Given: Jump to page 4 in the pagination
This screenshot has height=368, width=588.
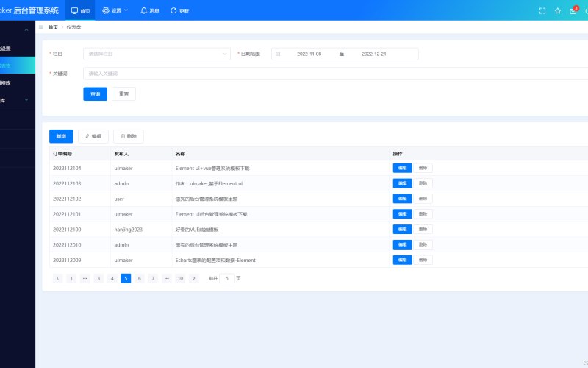Looking at the screenshot, I should coord(112,278).
